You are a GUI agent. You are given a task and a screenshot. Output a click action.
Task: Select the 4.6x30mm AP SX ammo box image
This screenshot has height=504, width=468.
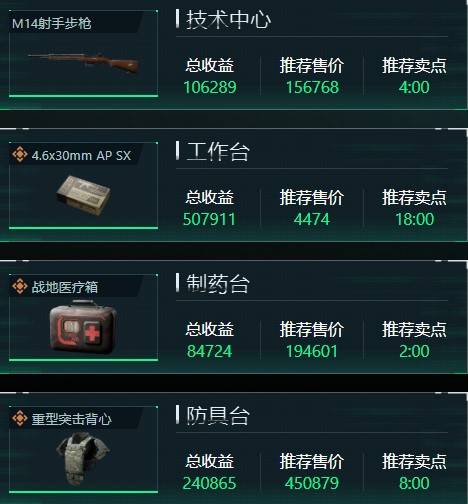coord(84,195)
